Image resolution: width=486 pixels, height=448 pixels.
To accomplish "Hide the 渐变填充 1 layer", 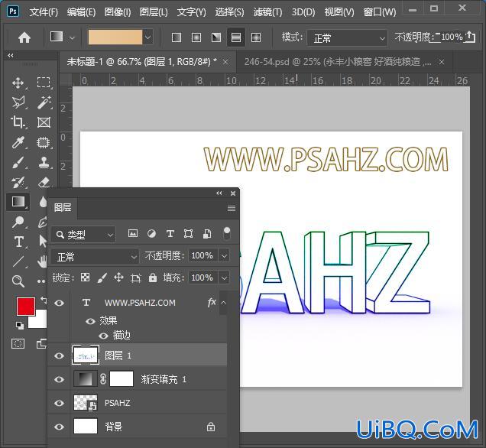I will pyautogui.click(x=59, y=379).
